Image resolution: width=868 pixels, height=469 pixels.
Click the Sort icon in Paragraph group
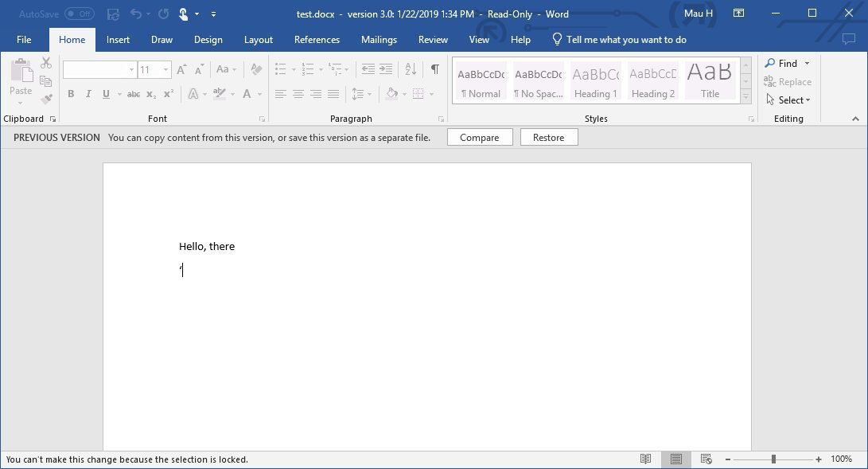click(x=409, y=69)
